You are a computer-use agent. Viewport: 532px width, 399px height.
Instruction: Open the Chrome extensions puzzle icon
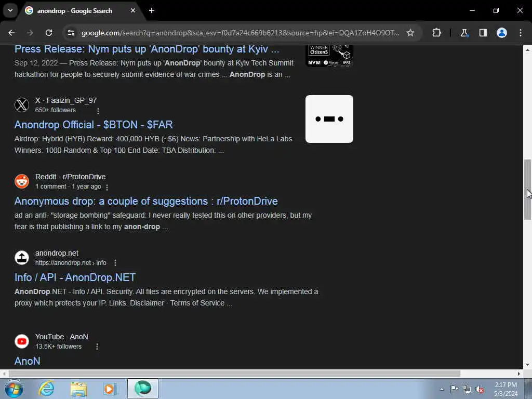[x=436, y=33]
